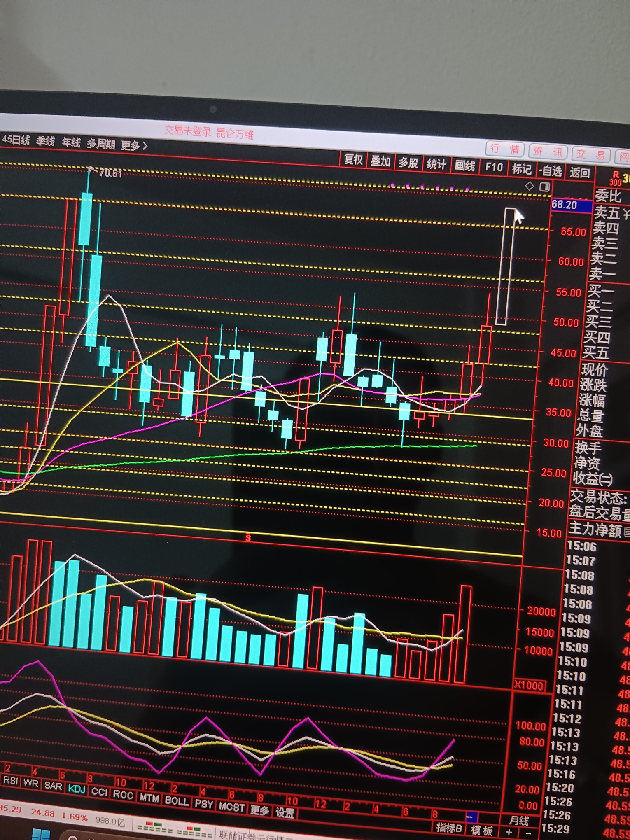Click the 委比 label in the quote panel
The image size is (630, 840).
coord(608,196)
